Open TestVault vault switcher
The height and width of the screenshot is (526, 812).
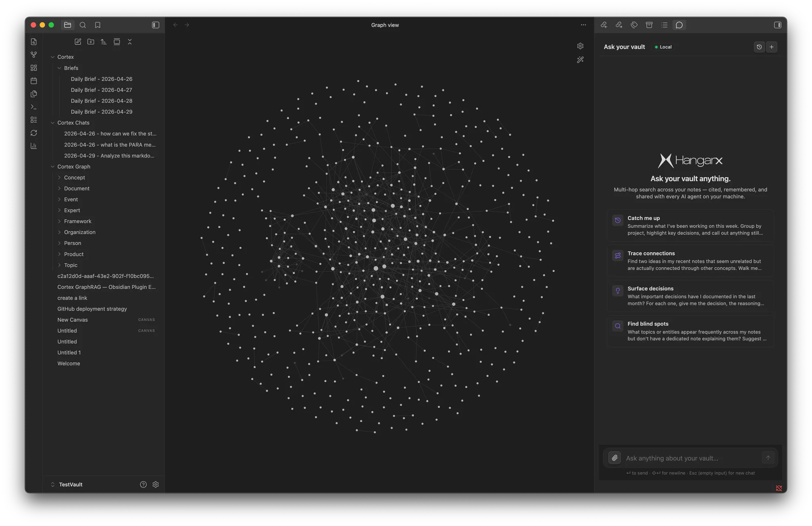click(67, 485)
